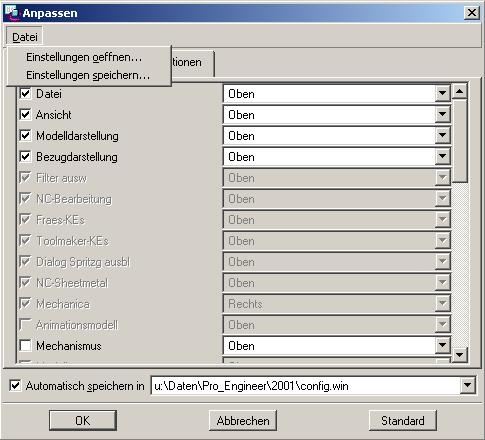Click the vertical scrollbar thumb
This screenshot has height=440, width=485.
coord(460,141)
